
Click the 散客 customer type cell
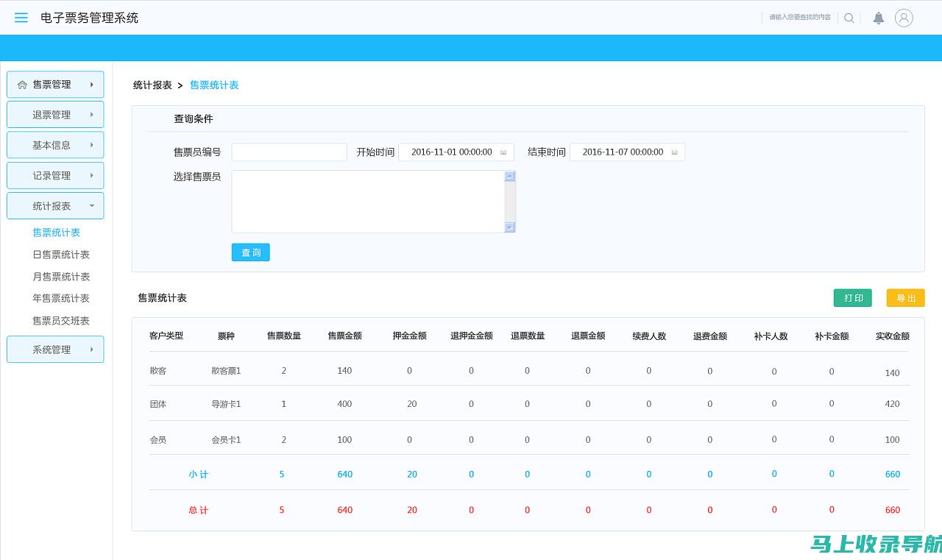coord(158,371)
